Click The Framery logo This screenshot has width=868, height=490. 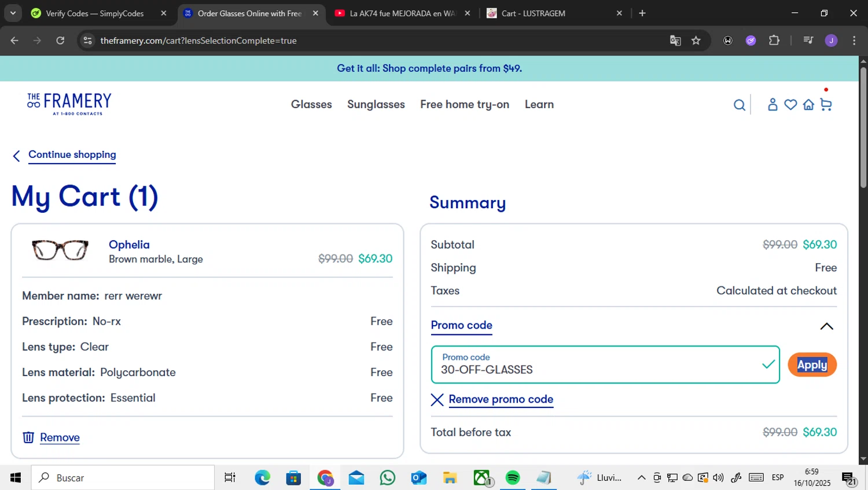[x=69, y=104]
